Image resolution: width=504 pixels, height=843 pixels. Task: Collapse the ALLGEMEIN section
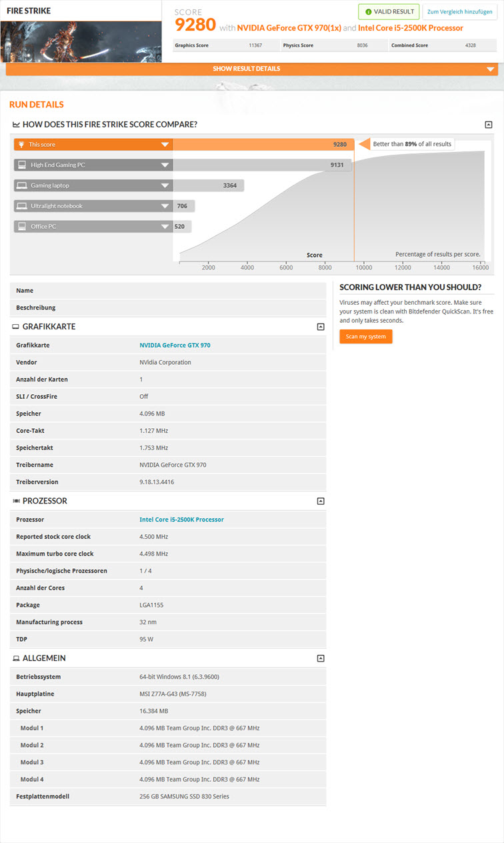tap(321, 658)
